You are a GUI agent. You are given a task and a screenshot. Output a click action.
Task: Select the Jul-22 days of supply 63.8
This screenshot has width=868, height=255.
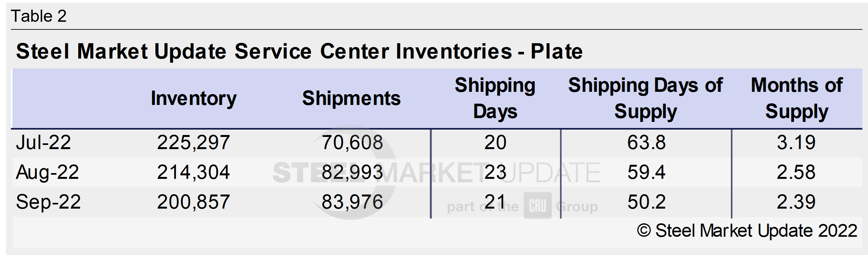click(x=646, y=142)
